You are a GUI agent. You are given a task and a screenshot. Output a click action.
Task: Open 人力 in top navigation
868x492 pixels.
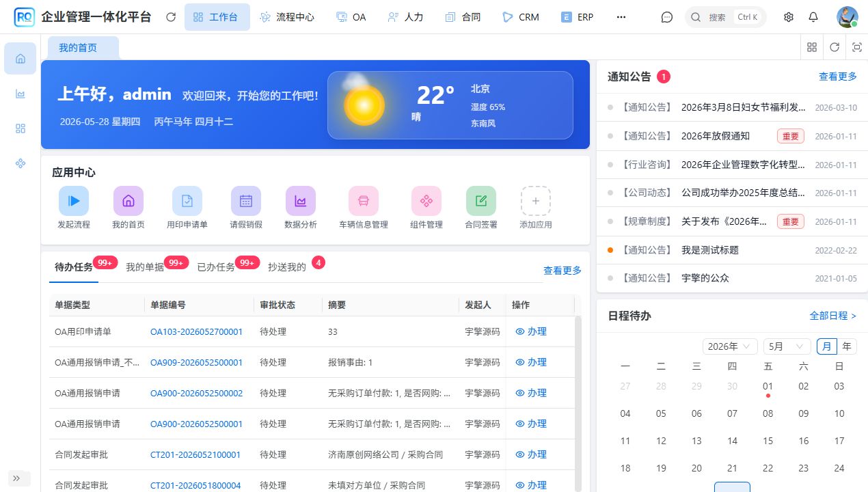click(x=405, y=17)
